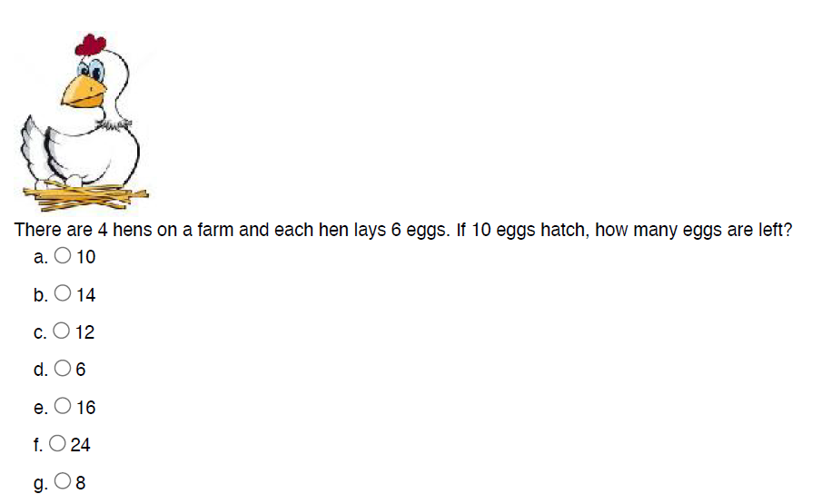Select the radio button next to 16

coord(64,408)
